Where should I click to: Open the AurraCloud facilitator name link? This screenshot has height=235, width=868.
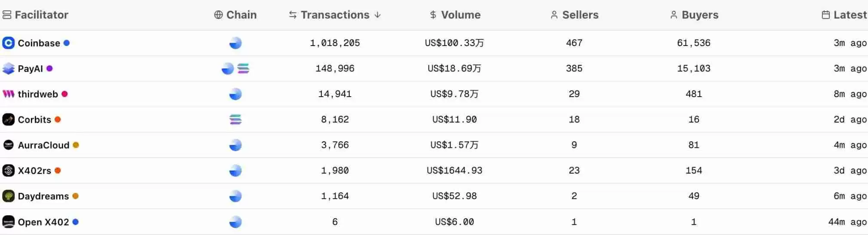click(43, 145)
